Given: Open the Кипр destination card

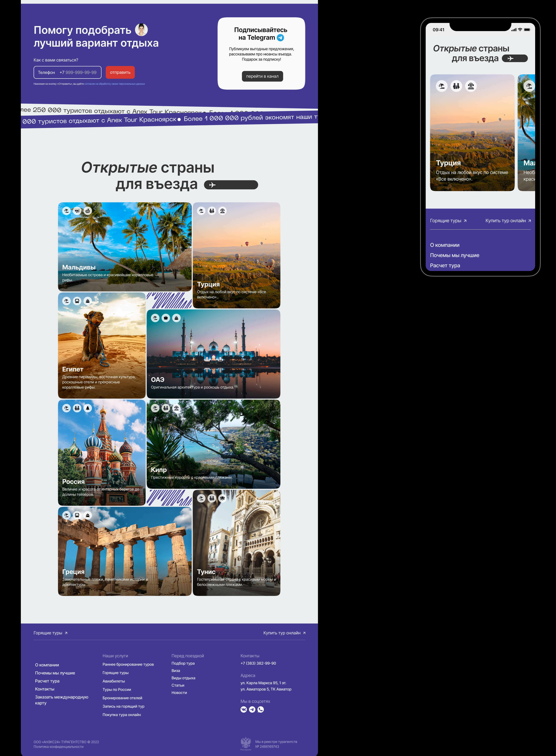Looking at the screenshot, I should [213, 444].
